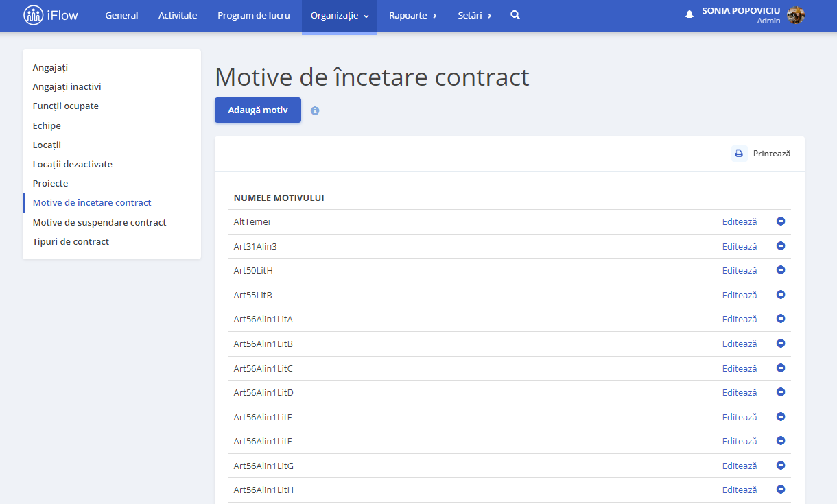Delete Art55LitB using the minus icon
Image resolution: width=837 pixels, height=504 pixels.
coord(781,295)
